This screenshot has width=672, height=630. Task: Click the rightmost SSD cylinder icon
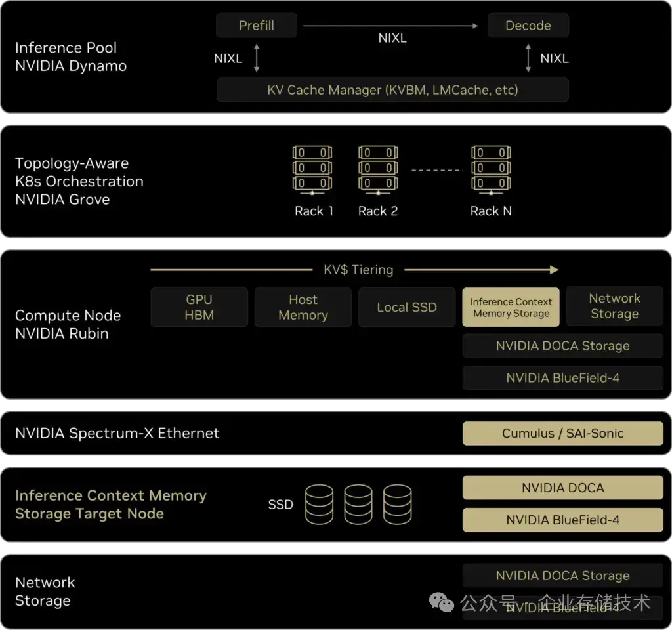pyautogui.click(x=397, y=504)
